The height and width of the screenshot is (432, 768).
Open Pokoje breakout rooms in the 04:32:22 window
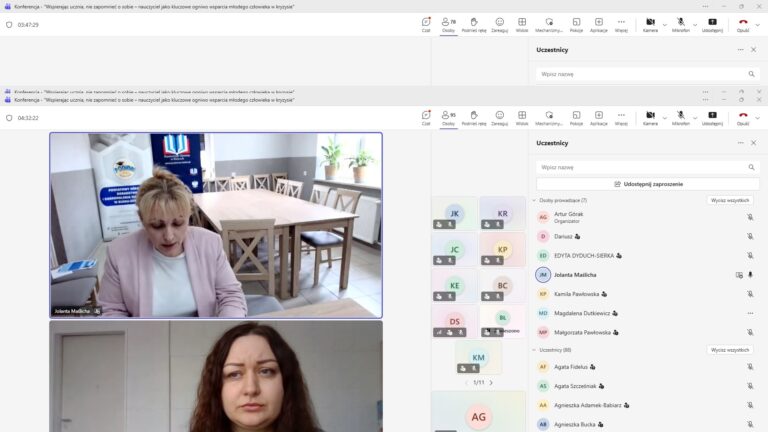[576, 118]
